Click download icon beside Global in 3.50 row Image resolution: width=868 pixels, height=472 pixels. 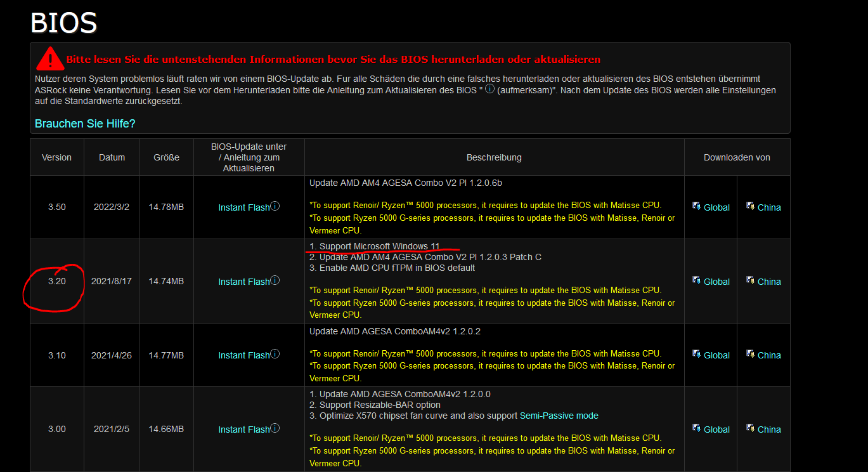[696, 206]
